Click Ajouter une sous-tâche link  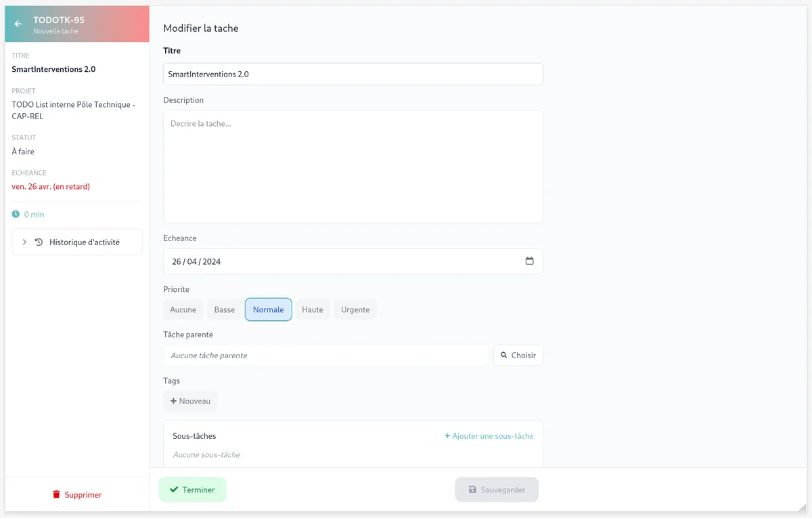click(489, 436)
